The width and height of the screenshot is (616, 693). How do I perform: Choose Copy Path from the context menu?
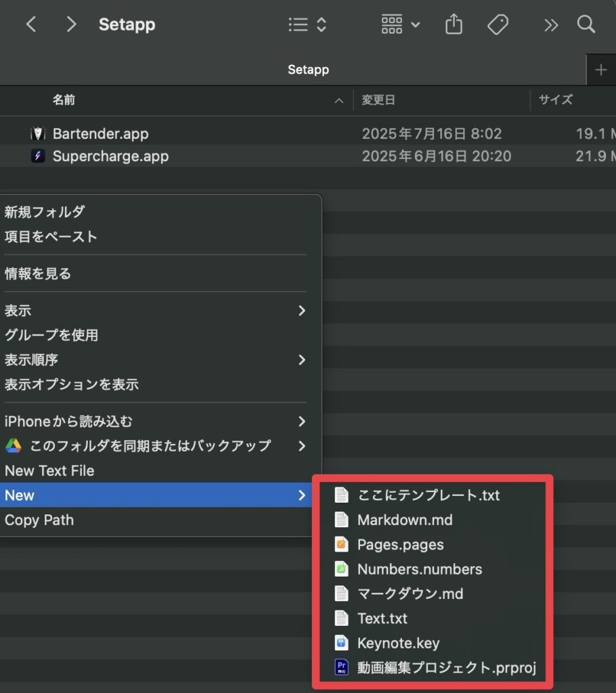[156, 520]
